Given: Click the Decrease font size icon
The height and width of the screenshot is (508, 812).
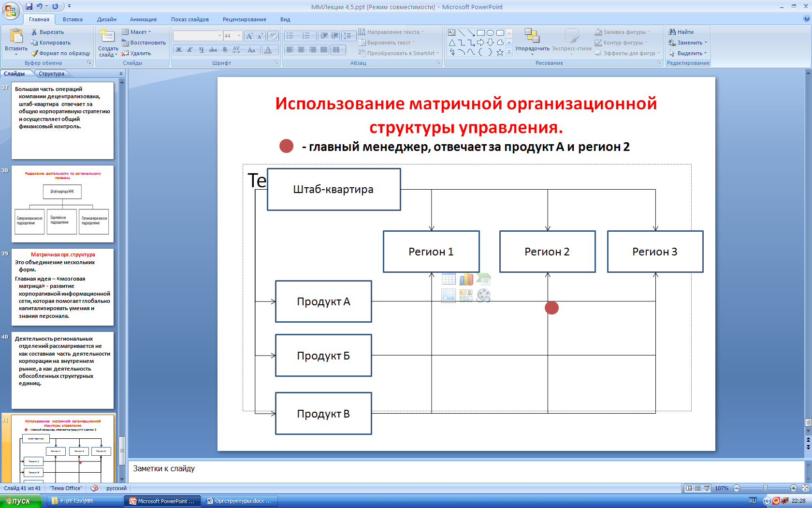Looking at the screenshot, I should [x=260, y=36].
